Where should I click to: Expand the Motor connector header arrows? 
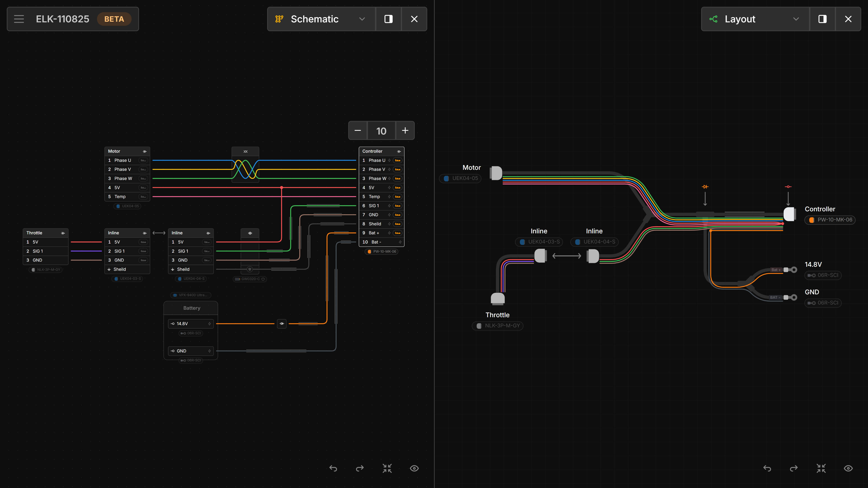[145, 152]
